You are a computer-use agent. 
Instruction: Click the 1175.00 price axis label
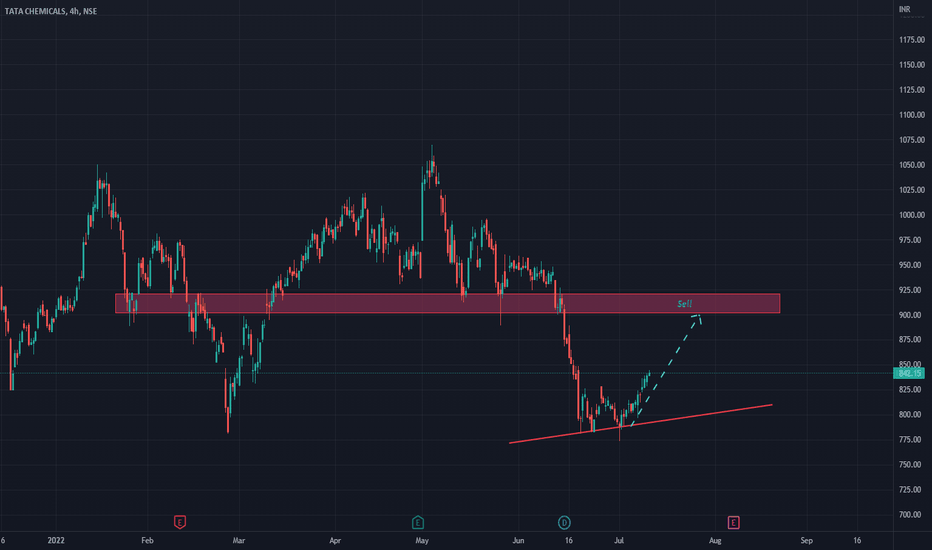click(x=912, y=40)
